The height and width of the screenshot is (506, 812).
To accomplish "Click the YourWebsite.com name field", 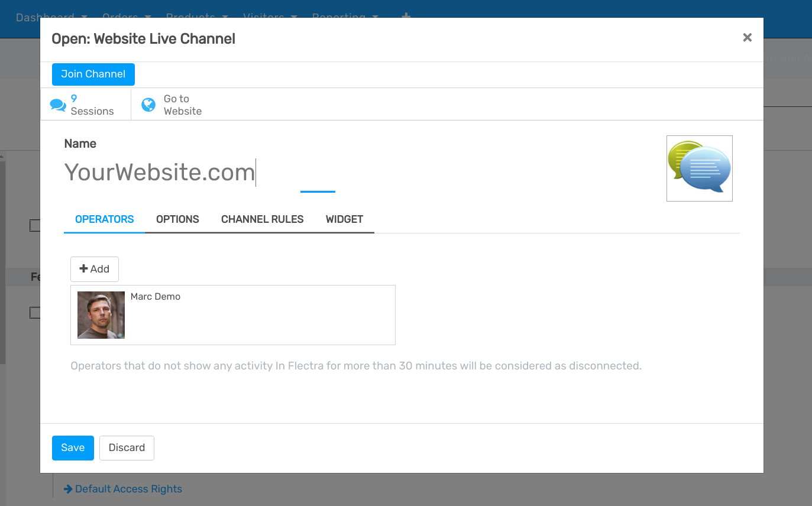I will [x=160, y=172].
